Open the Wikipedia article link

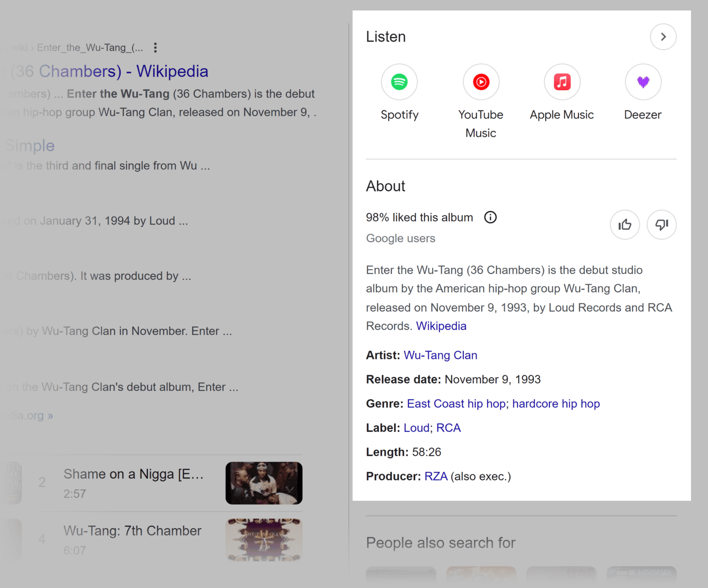[x=441, y=326]
